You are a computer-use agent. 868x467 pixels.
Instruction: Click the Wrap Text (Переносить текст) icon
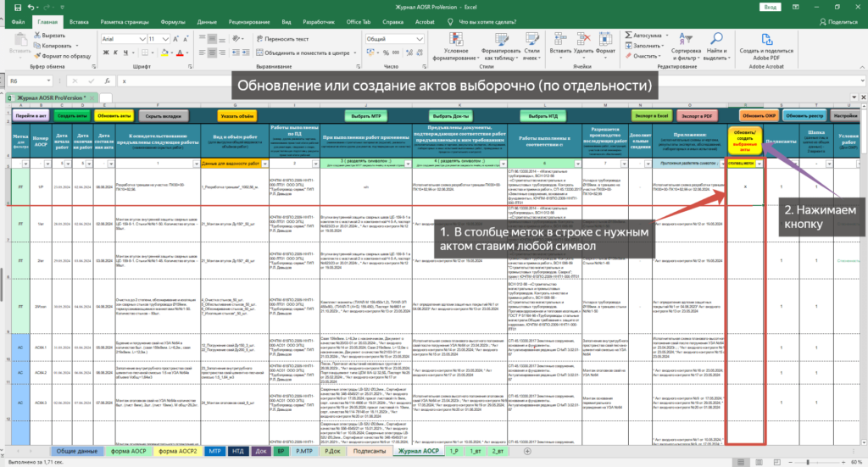tap(259, 39)
